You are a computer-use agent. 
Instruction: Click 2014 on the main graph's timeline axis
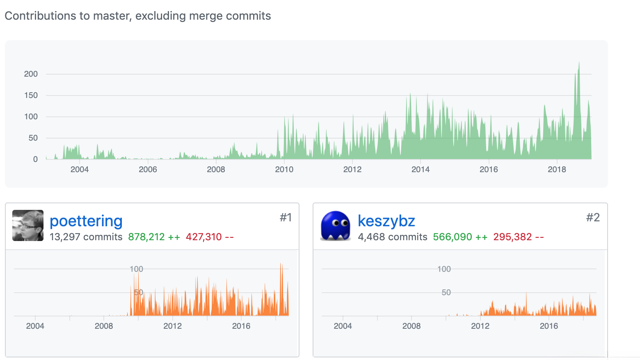(421, 169)
